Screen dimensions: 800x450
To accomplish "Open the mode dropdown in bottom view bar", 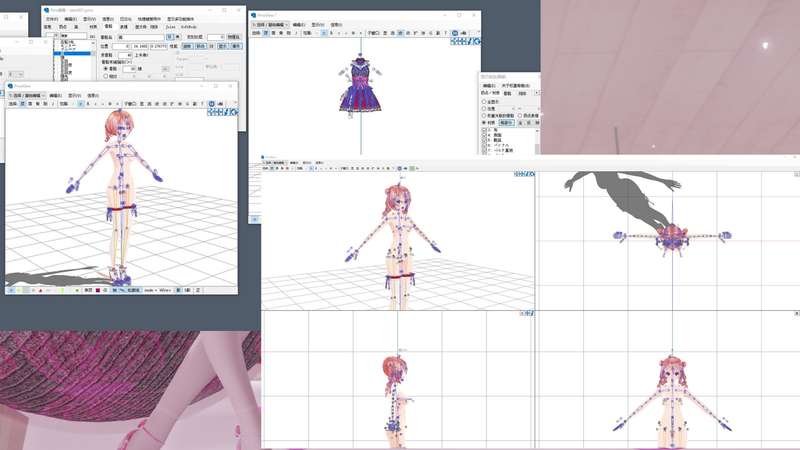I will tap(150, 290).
